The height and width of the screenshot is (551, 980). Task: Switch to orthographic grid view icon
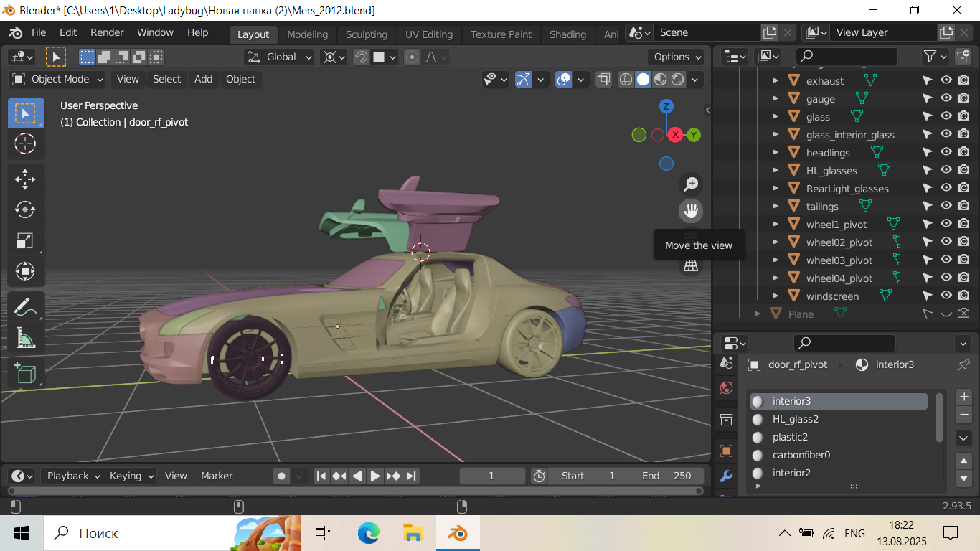click(691, 266)
